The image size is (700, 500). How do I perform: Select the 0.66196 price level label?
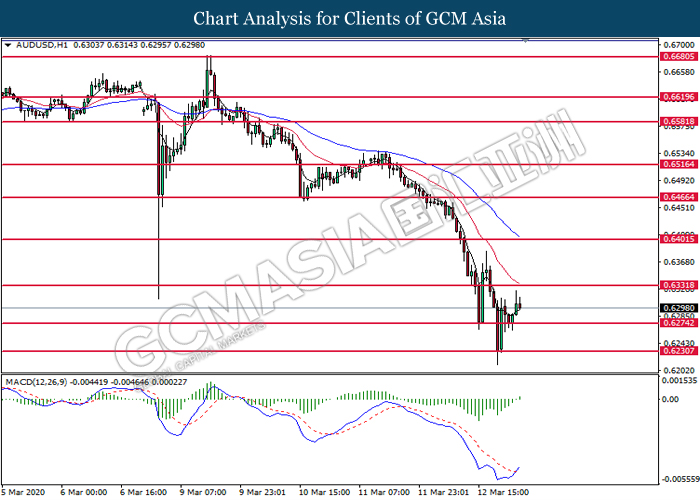(x=679, y=97)
